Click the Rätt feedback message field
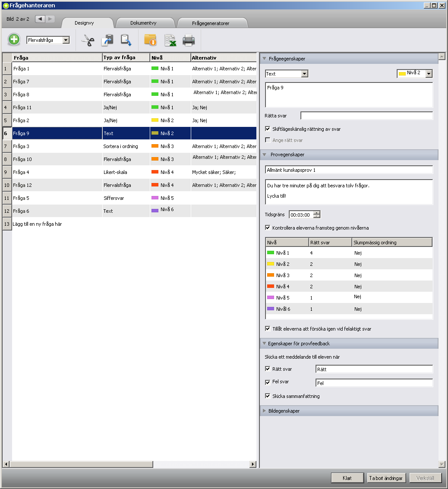This screenshot has height=489, width=448. 374,369
